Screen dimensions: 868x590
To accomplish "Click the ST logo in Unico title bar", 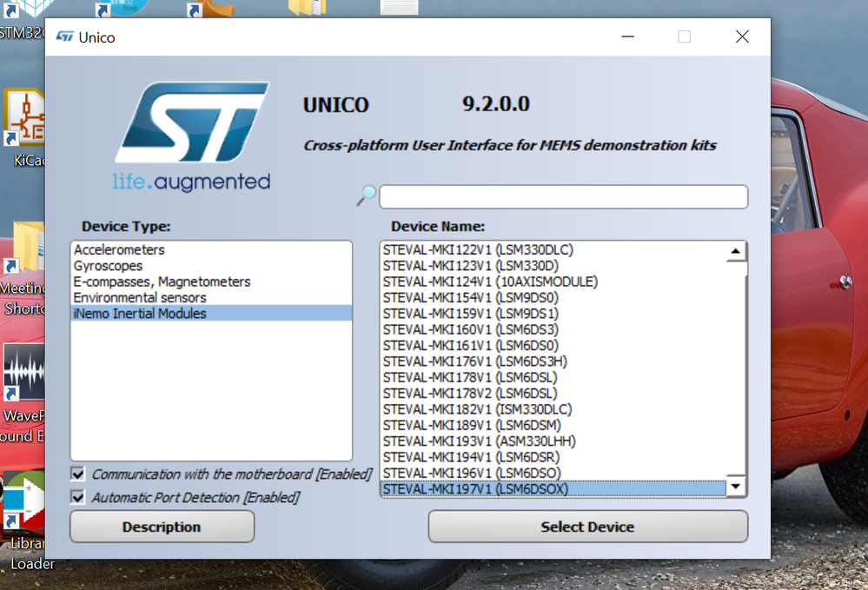I will 65,36.
